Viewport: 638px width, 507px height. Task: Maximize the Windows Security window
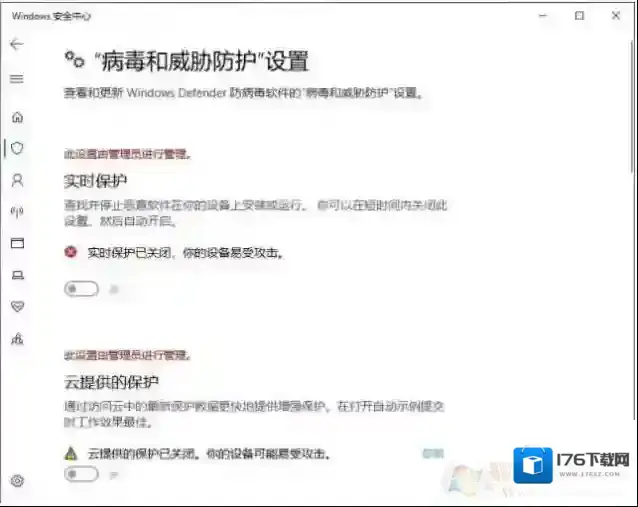point(579,15)
